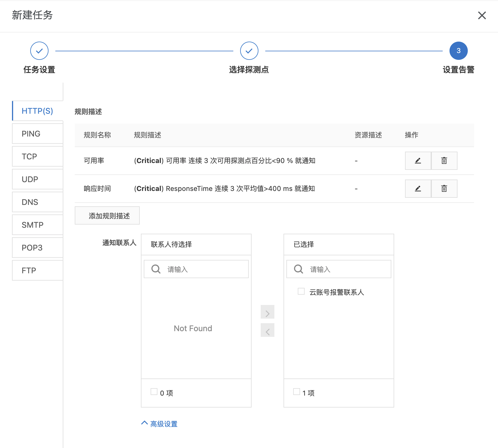The image size is (498, 448).
Task: Delete the 响应时间 rule with trash icon
Action: pos(444,189)
